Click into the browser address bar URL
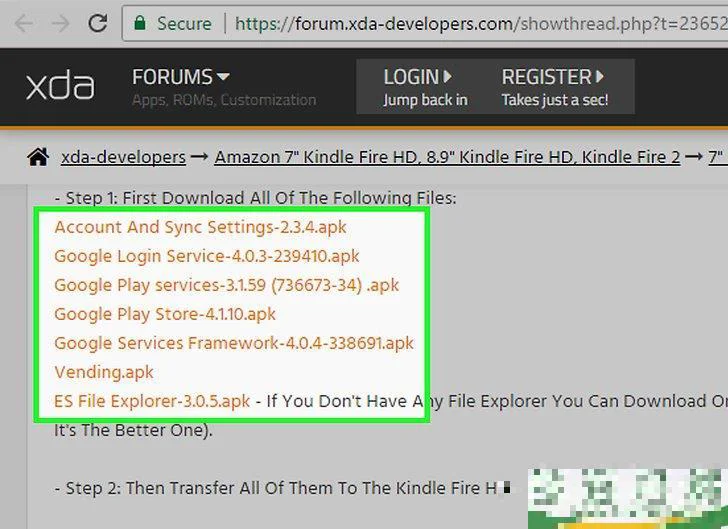Viewport: 728px width, 529px height. pos(481,23)
